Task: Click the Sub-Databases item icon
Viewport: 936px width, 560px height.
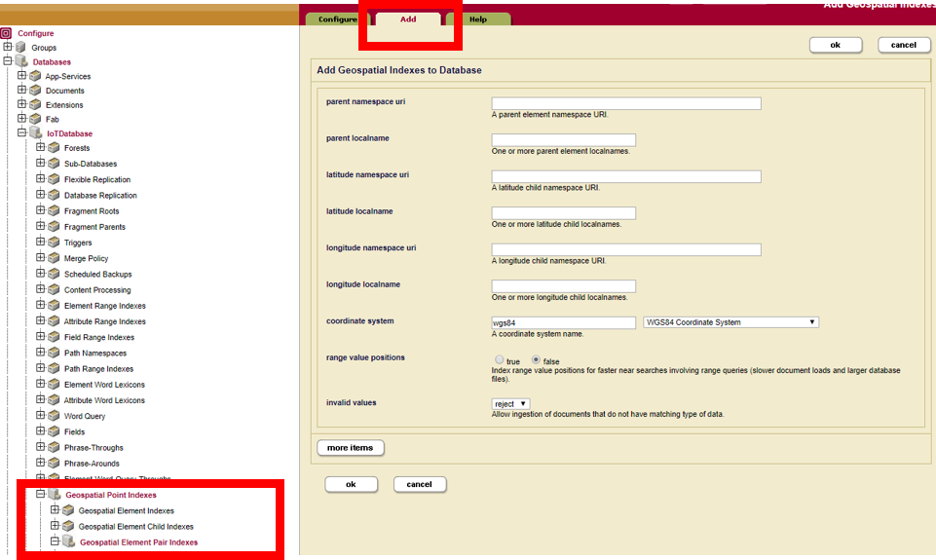Action: (55, 163)
